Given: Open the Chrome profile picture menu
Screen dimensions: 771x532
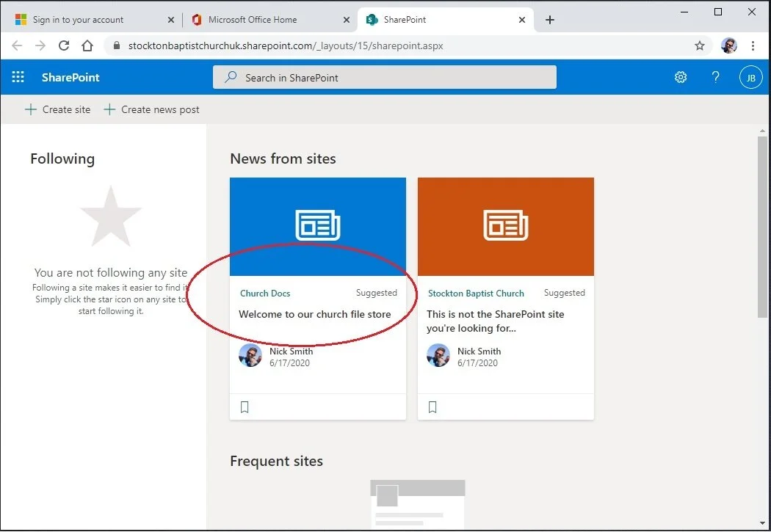Looking at the screenshot, I should (x=728, y=45).
